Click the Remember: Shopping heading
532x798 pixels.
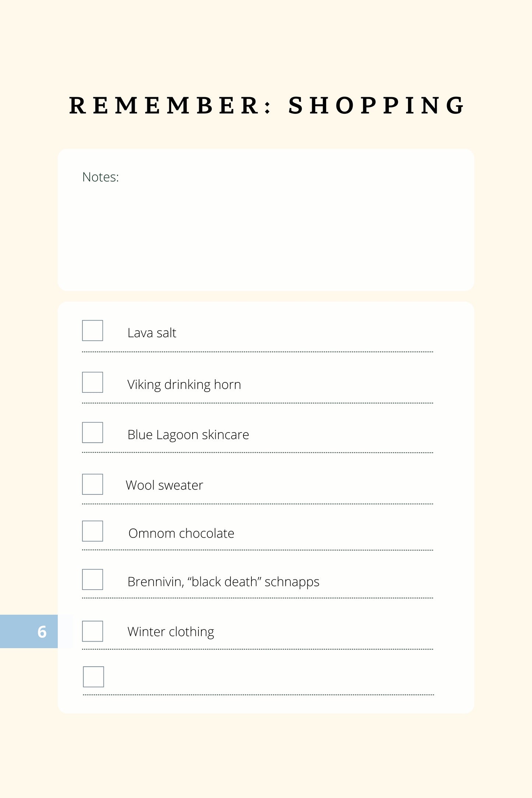point(267,106)
